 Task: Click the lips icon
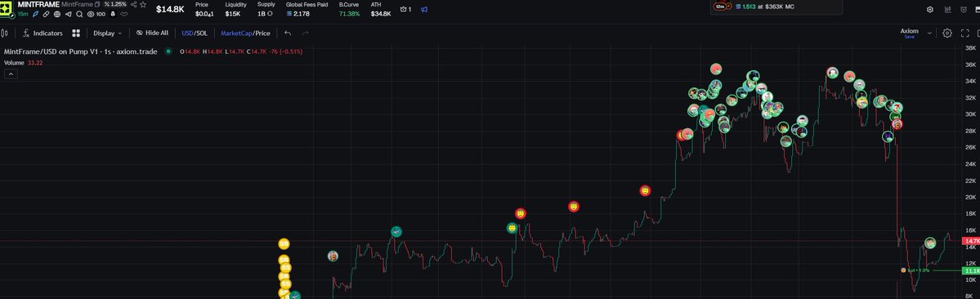(x=123, y=14)
